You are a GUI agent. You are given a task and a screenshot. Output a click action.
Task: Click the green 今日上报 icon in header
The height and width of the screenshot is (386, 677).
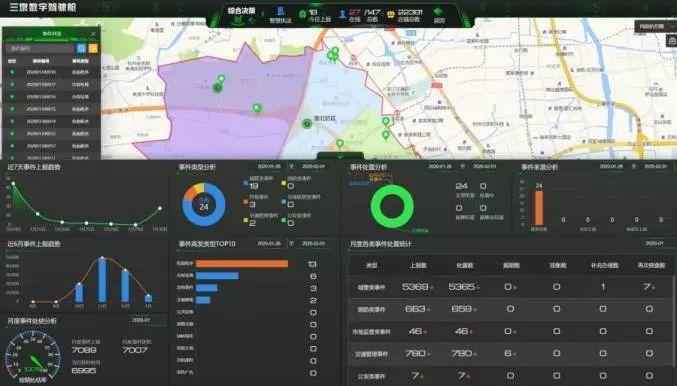tap(303, 14)
